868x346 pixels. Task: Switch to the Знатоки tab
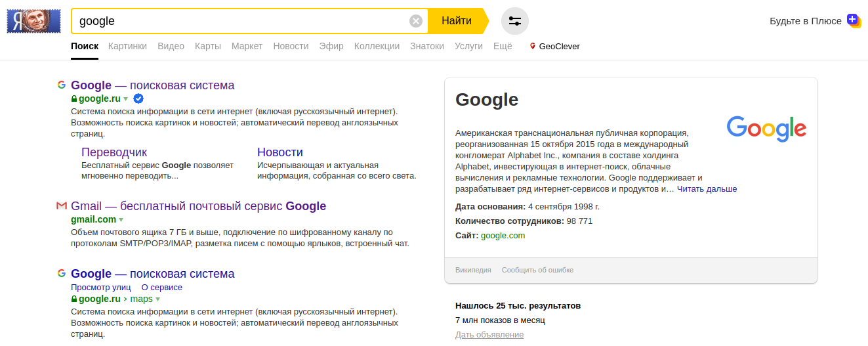point(427,47)
